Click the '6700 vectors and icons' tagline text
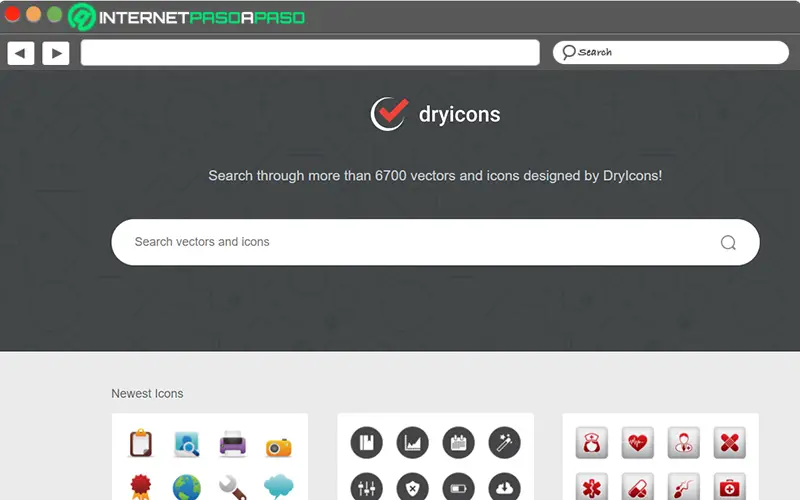This screenshot has height=500, width=800. point(435,176)
